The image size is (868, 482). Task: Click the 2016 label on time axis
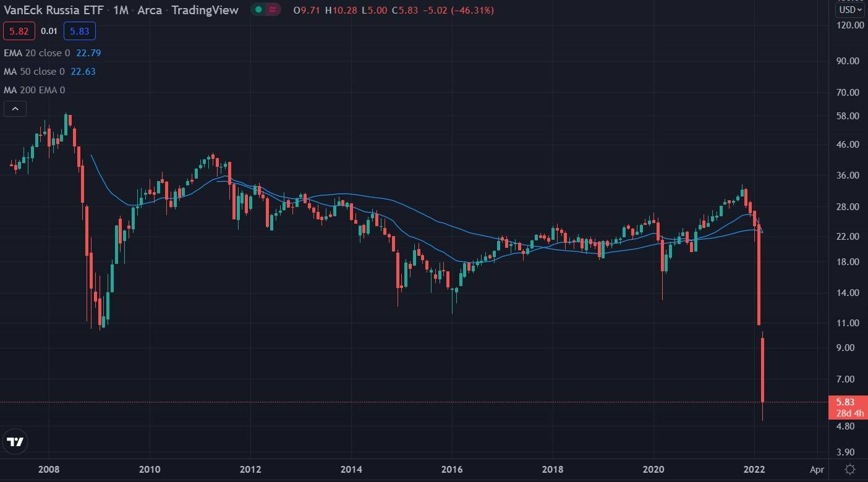coord(452,469)
